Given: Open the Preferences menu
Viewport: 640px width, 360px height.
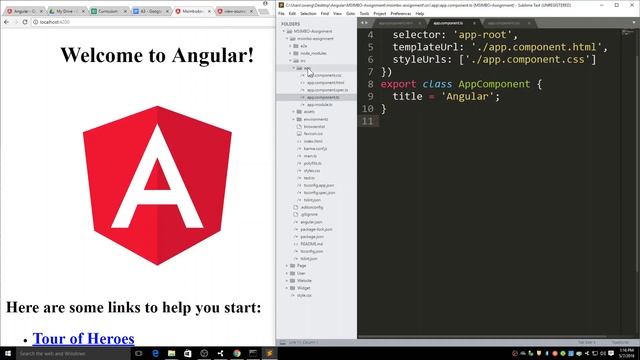Looking at the screenshot, I should click(400, 13).
